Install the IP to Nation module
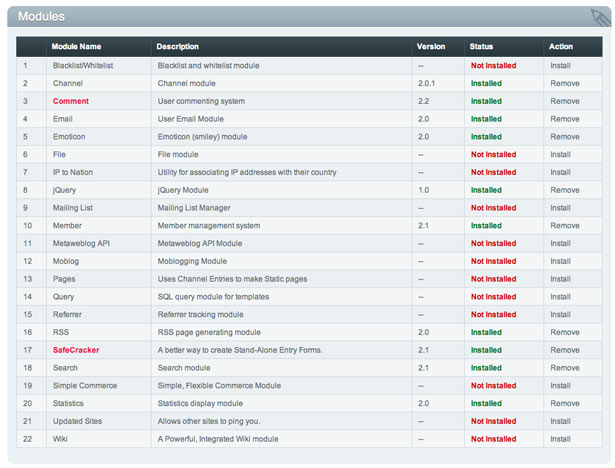The image size is (615, 468). (560, 172)
